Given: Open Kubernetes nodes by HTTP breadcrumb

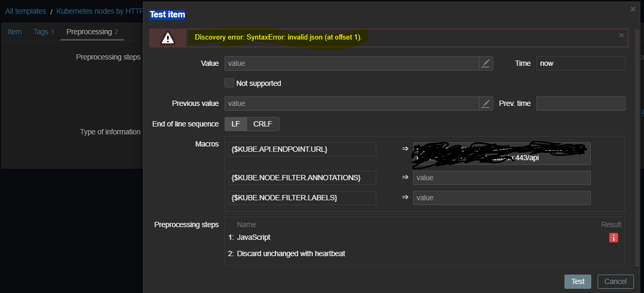Looking at the screenshot, I should tap(100, 11).
